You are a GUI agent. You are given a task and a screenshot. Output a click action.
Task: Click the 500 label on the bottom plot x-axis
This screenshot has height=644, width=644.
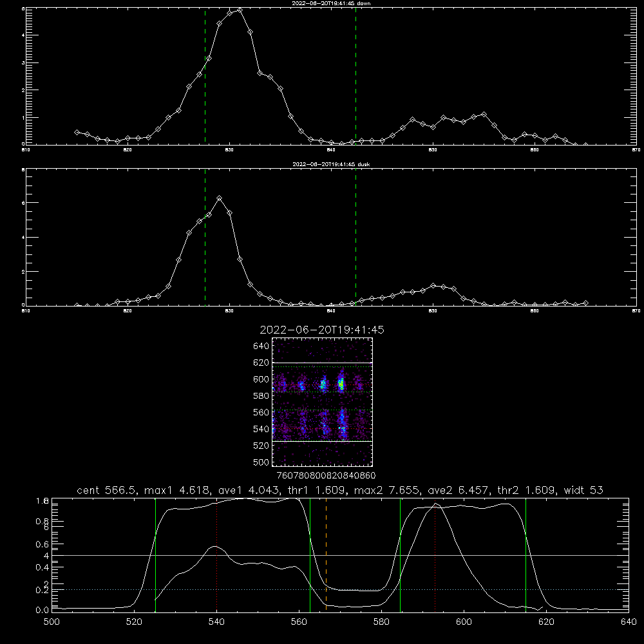tap(52, 622)
